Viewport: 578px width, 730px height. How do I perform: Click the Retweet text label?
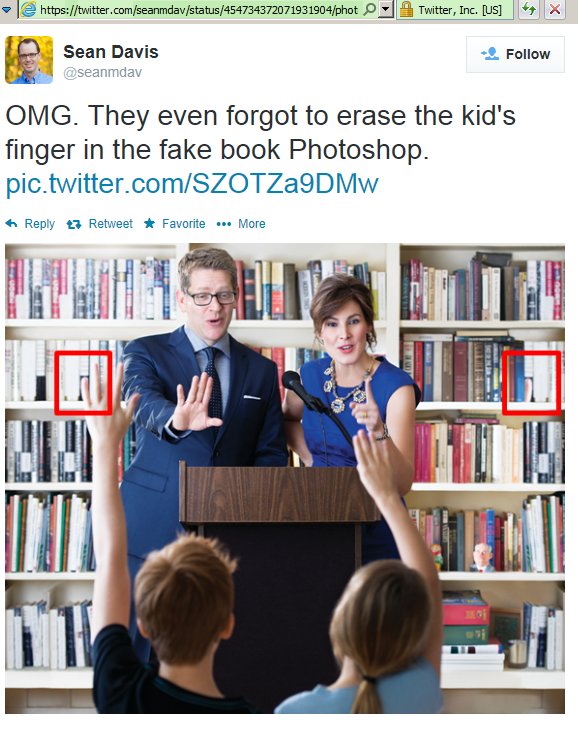point(111,224)
